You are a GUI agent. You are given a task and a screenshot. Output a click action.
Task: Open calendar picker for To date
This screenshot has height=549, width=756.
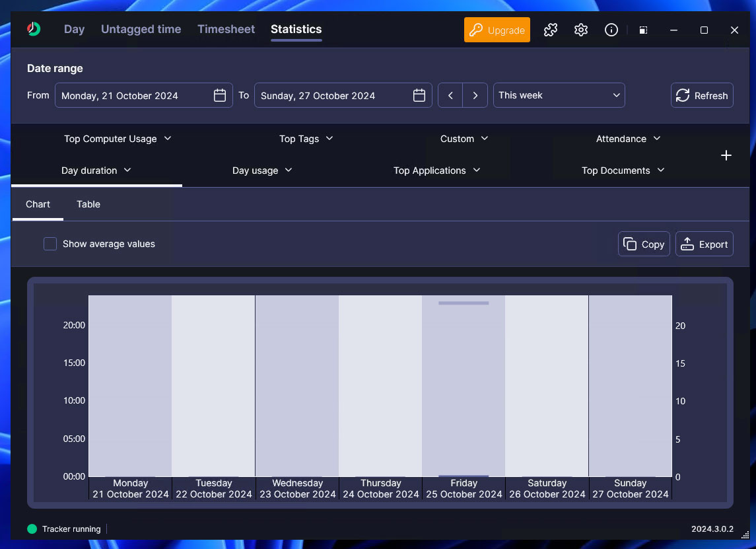pyautogui.click(x=419, y=95)
